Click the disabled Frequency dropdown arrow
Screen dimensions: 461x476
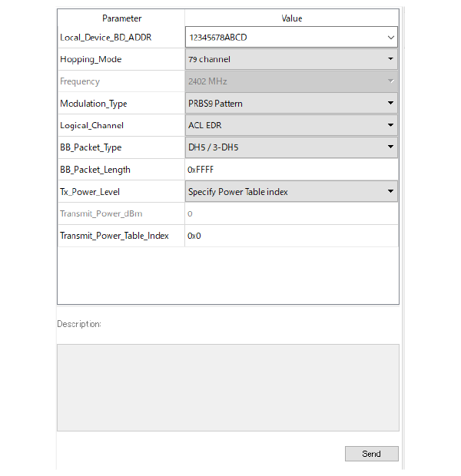point(391,81)
